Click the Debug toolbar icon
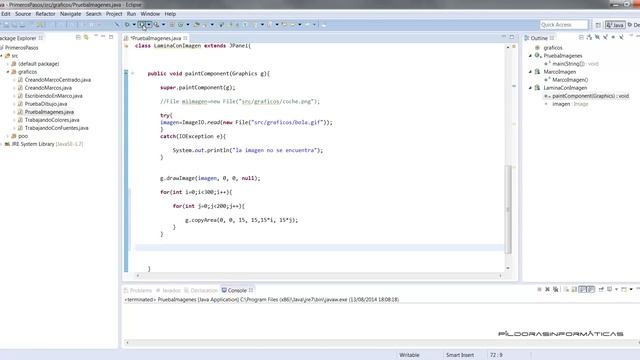This screenshot has width=640, height=360. [x=127, y=24]
